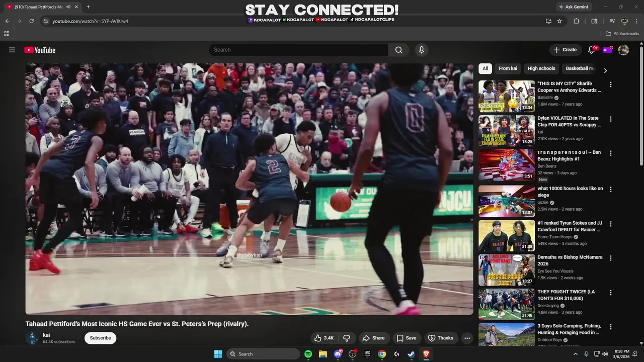This screenshot has height=362, width=644.
Task: Open options for Tyran Stokes video
Action: click(611, 224)
